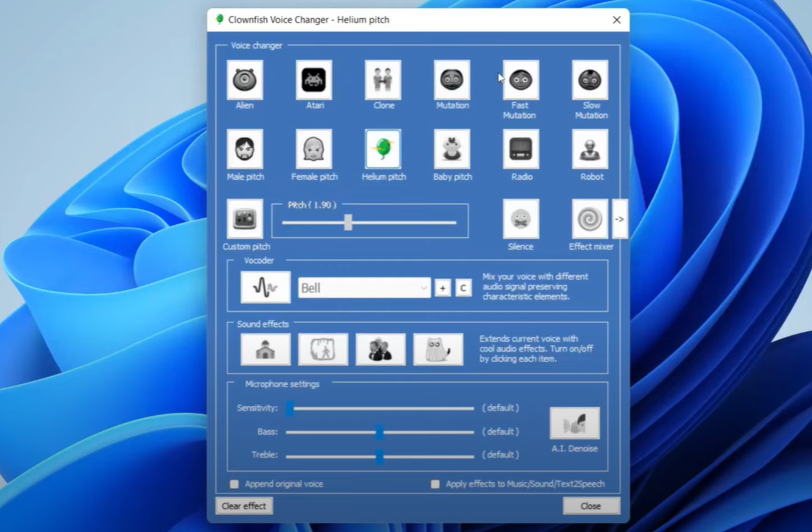This screenshot has width=812, height=532.
Task: Enable the Baby pitch effect
Action: click(x=452, y=150)
